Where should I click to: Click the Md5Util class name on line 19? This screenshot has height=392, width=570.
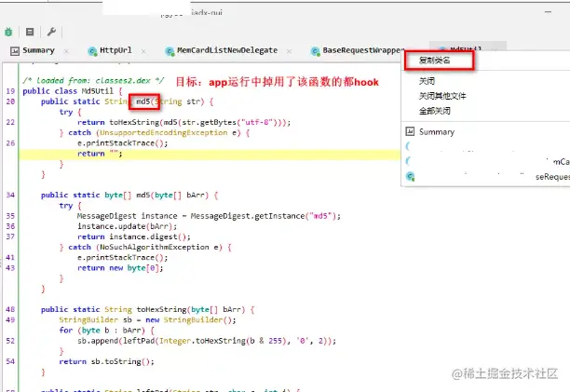[98, 91]
